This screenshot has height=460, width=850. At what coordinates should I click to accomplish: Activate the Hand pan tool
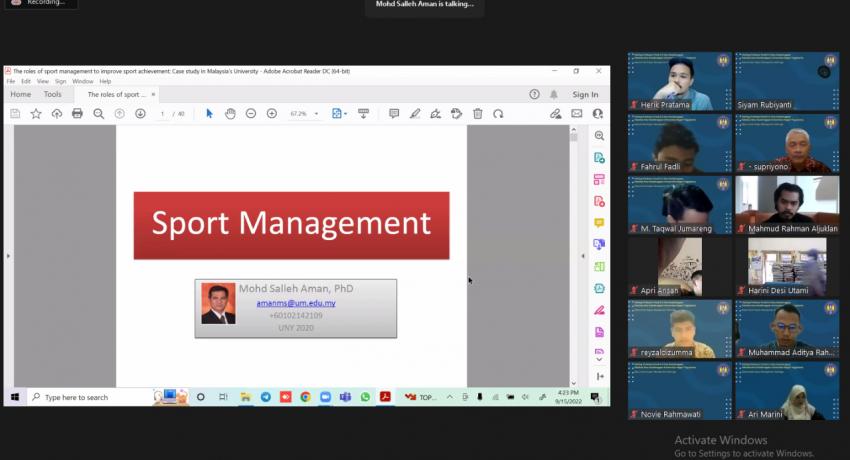[x=230, y=113]
